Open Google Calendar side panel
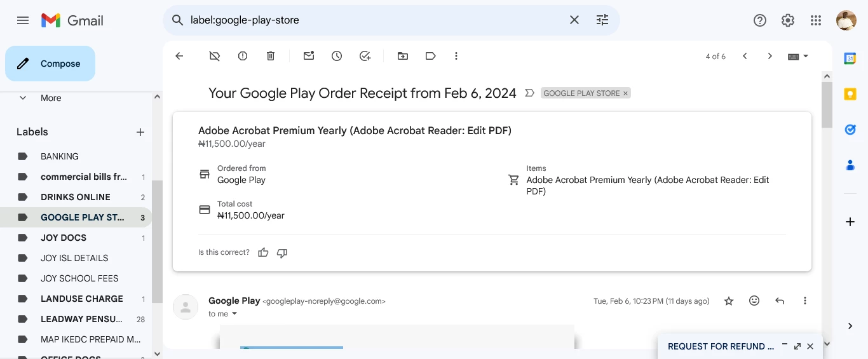Screen dimensions: 868x359 point(850,58)
